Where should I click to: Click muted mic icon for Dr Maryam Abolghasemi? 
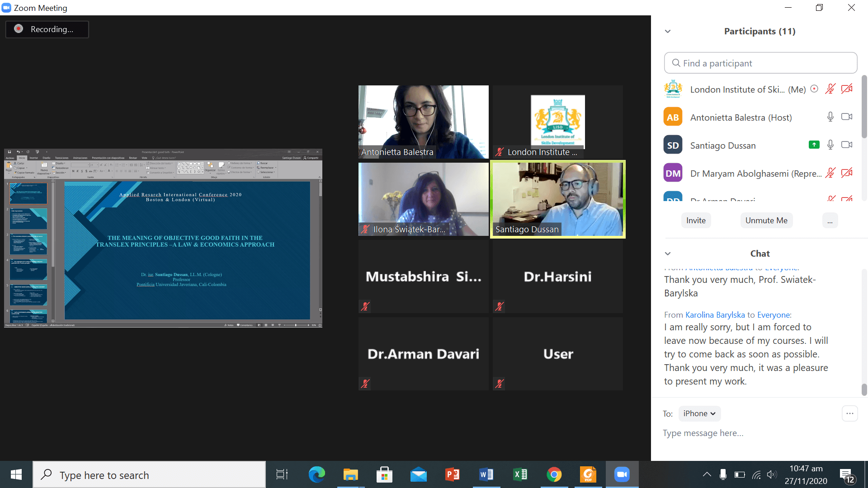(x=830, y=173)
